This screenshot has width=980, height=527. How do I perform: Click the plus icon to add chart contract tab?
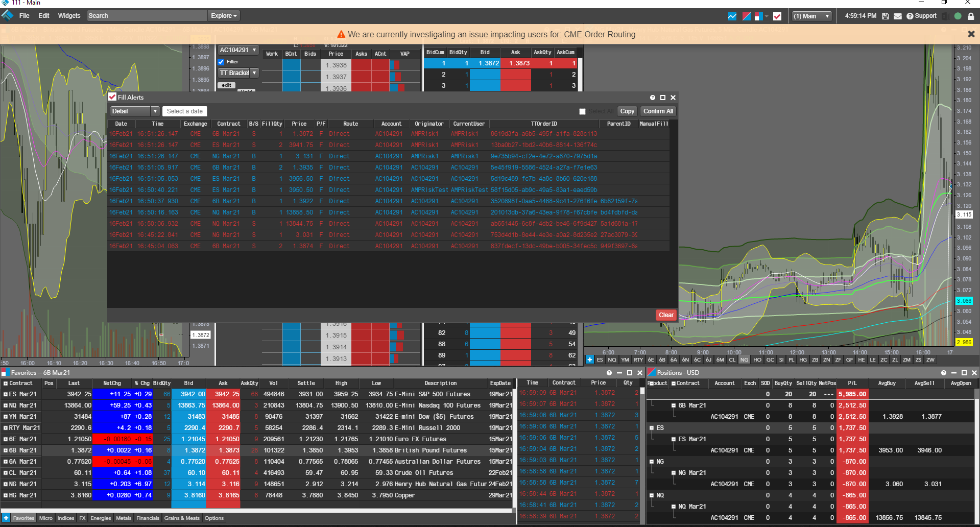(x=590, y=360)
